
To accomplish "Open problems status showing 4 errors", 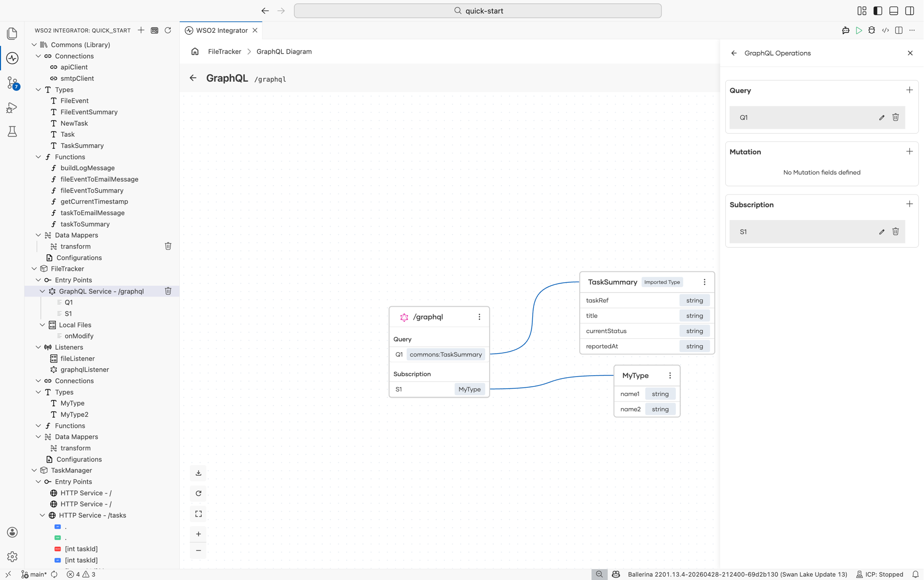I will tap(81, 574).
